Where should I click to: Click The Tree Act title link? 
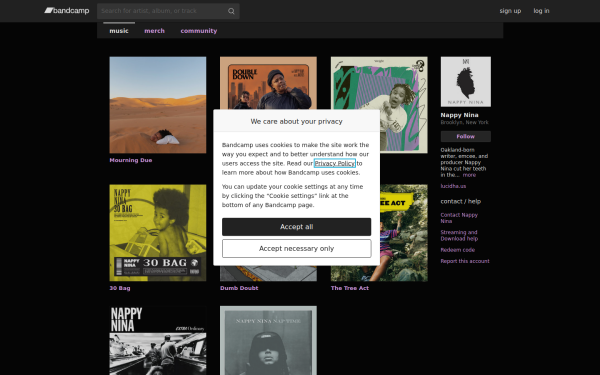(x=350, y=288)
